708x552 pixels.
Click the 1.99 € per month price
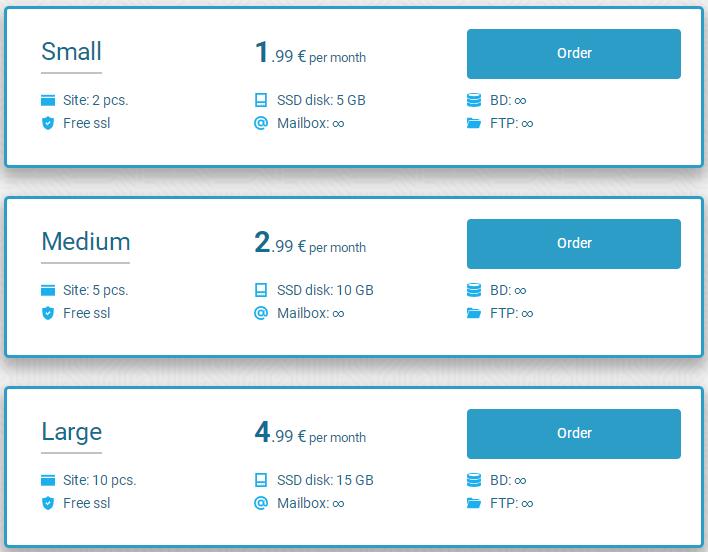tap(310, 54)
